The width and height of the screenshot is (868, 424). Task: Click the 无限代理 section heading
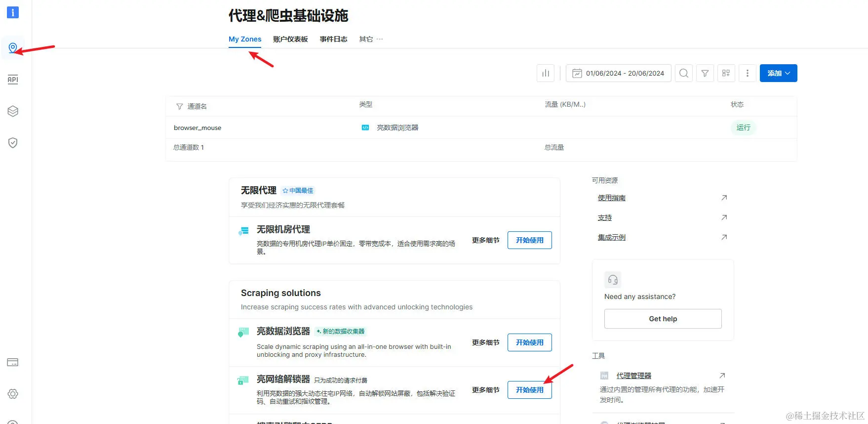259,190
